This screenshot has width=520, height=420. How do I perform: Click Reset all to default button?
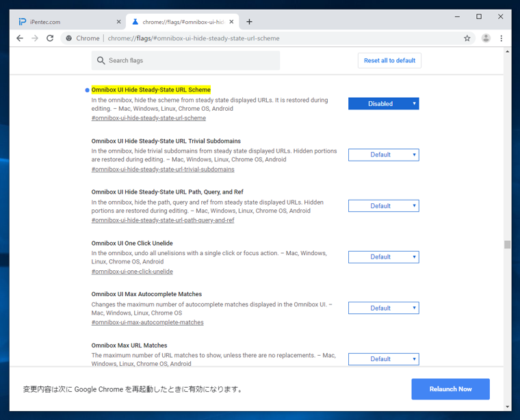click(x=389, y=60)
